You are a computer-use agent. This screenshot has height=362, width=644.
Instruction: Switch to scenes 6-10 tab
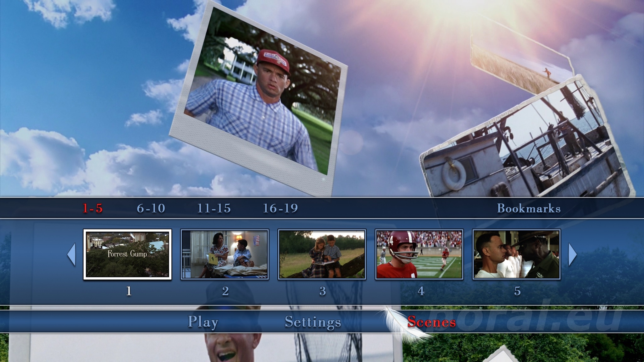click(x=151, y=208)
